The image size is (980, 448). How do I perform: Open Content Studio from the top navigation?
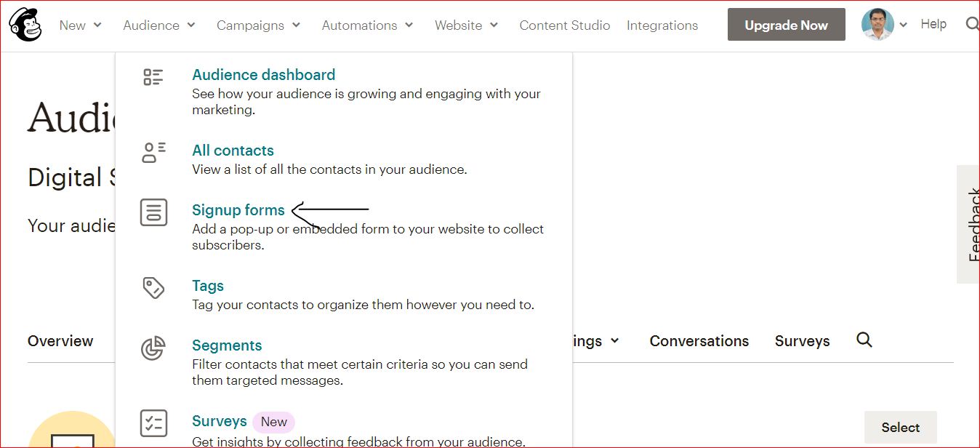click(565, 25)
